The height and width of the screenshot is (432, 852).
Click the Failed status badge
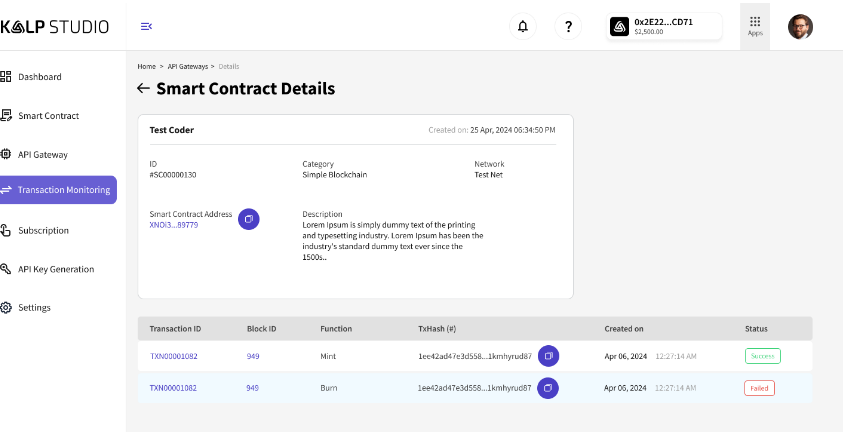[x=759, y=388]
